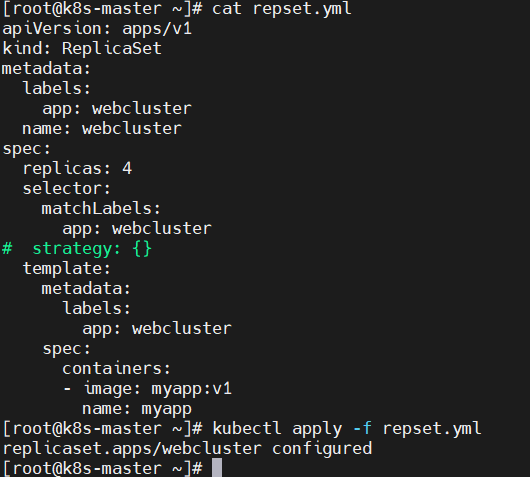Click 'containers:' line
The height and width of the screenshot is (477, 530).
(117, 368)
